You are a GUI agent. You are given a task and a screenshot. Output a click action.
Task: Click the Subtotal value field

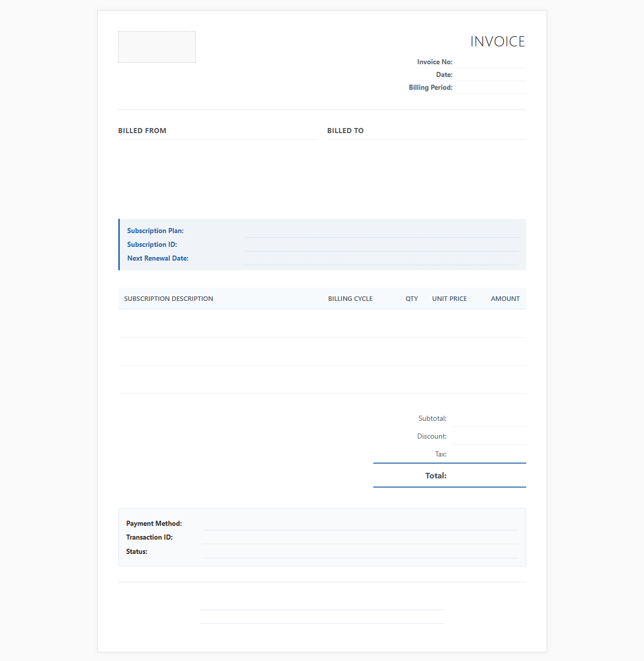[x=490, y=418]
